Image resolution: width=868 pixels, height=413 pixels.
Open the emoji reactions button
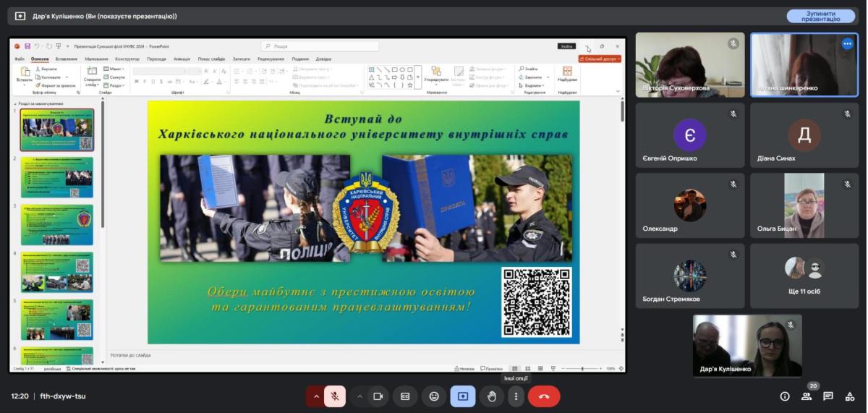pyautogui.click(x=434, y=396)
